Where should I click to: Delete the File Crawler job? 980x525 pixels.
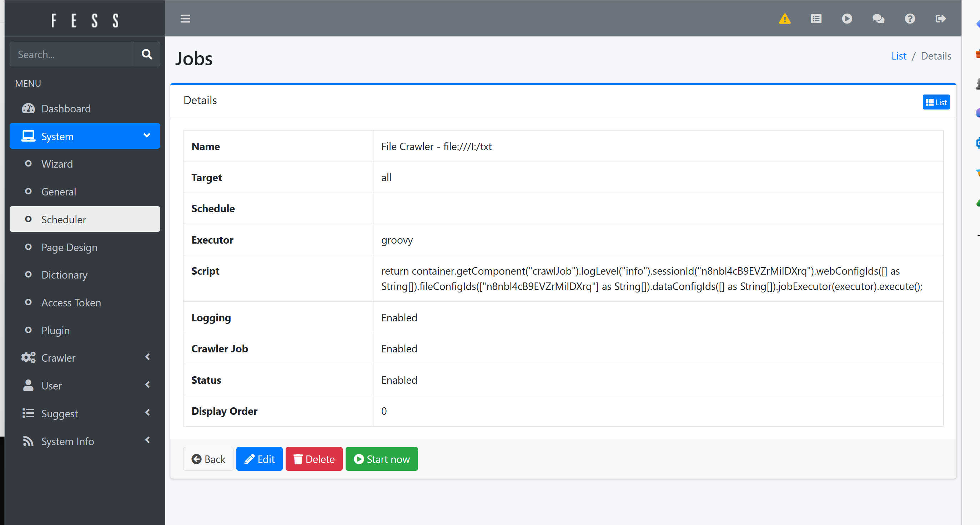(314, 459)
